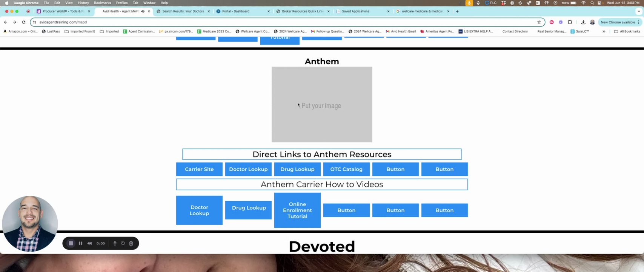Open Spotlight search in the menu bar
The width and height of the screenshot is (644, 272).
(592, 3)
